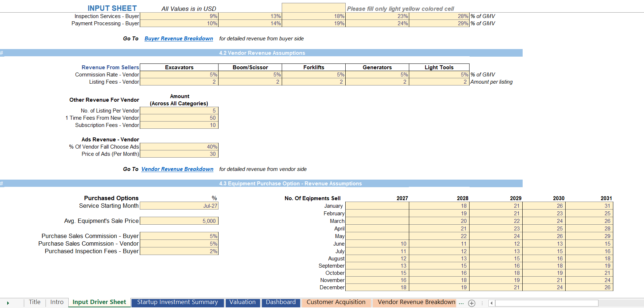Open the Buyer Revenue Breakdown link
Image resolution: width=644 pixels, height=308 pixels.
pyautogui.click(x=179, y=39)
